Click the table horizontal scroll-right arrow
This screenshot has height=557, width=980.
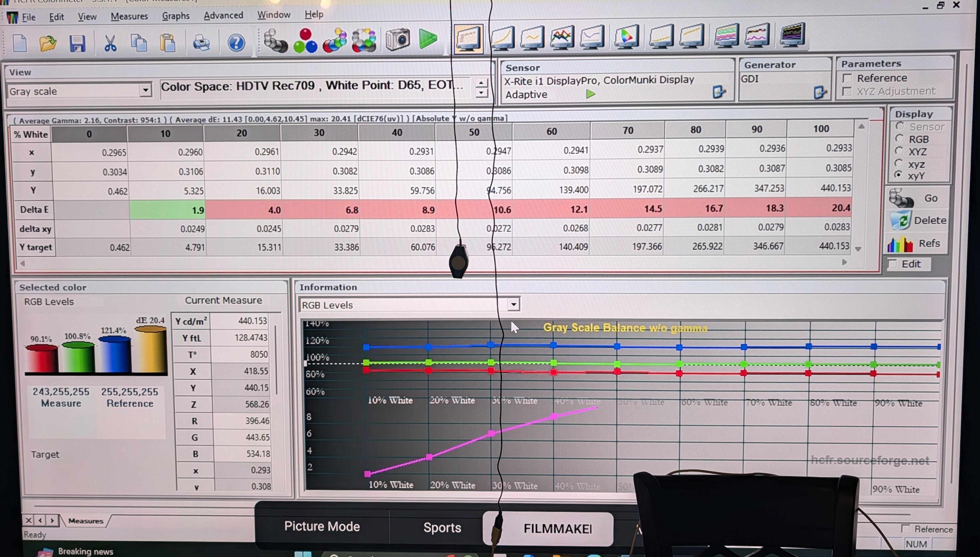click(844, 263)
